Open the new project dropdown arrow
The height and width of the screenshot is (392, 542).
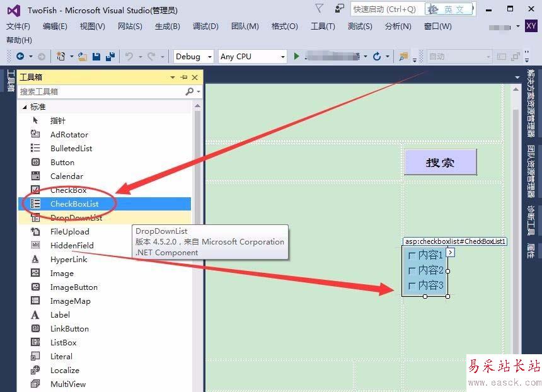point(72,56)
